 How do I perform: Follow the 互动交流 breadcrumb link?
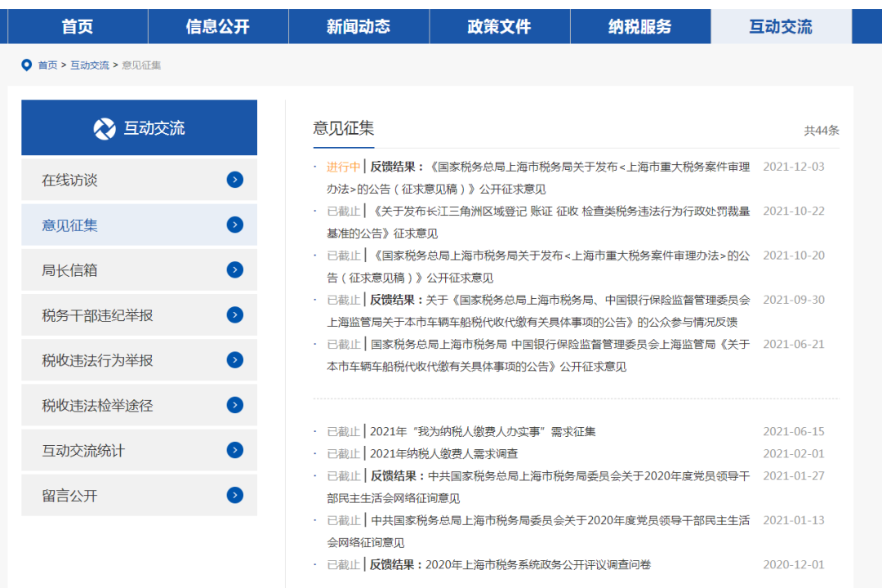point(90,65)
